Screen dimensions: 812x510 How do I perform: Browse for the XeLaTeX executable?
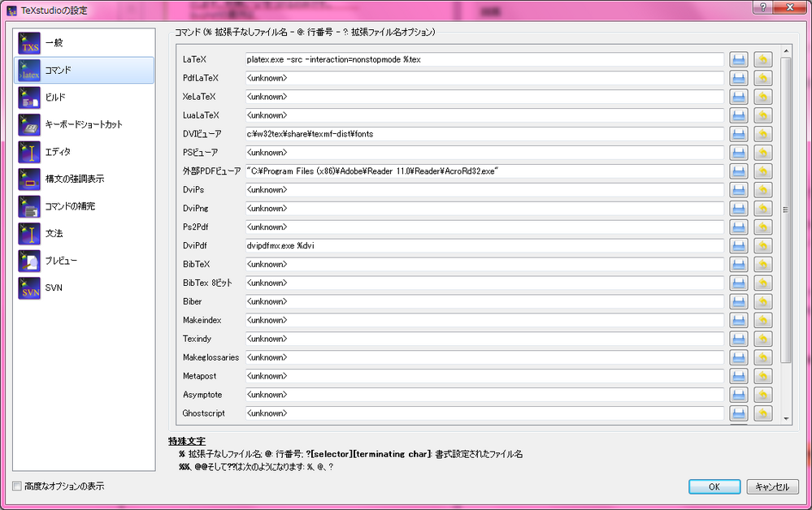tap(739, 97)
